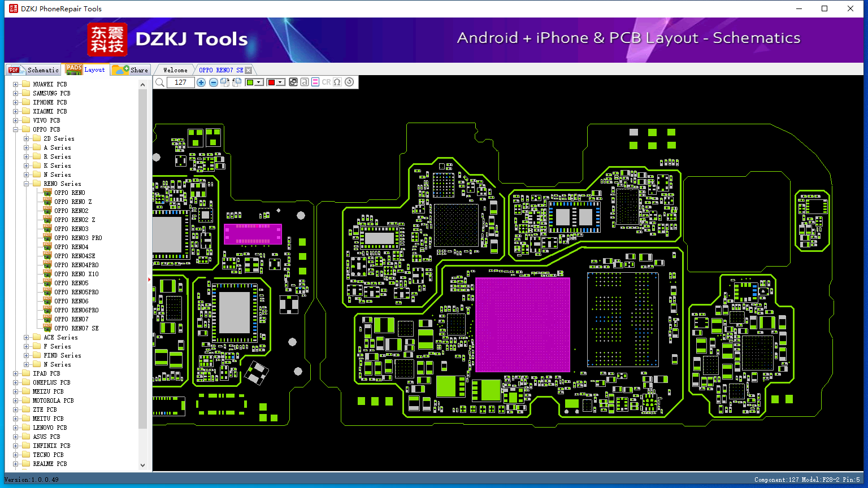Click the circular reset arrow icon
Viewport: 868px width, 488px height.
coord(349,82)
